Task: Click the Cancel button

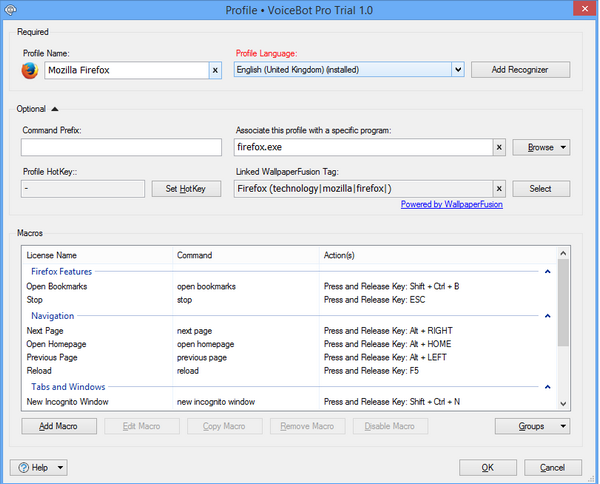Action: point(553,468)
